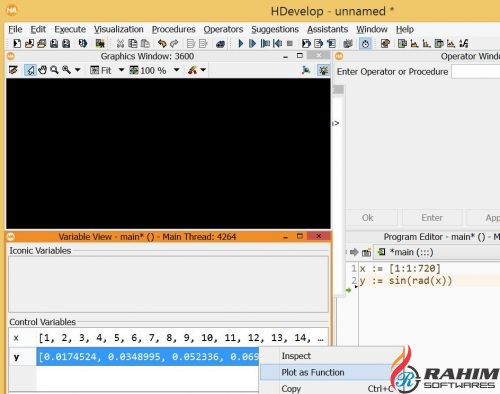Open the Assistants menu

point(327,29)
